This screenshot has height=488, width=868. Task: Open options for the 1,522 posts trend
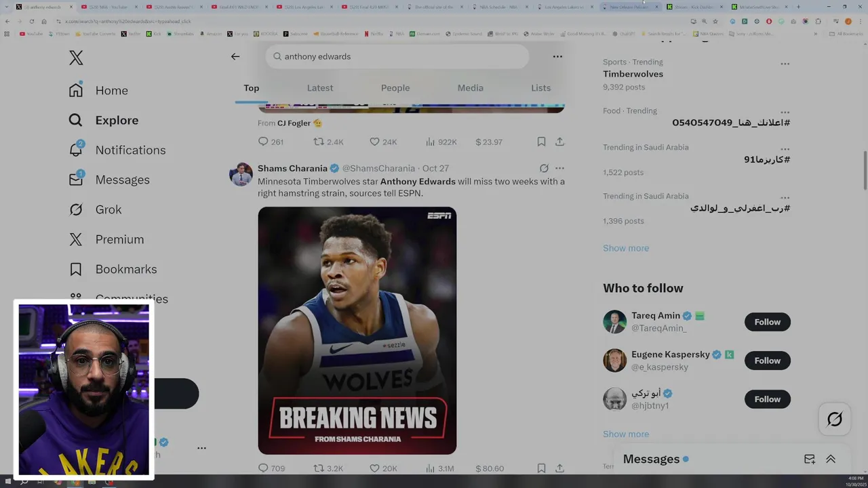[x=785, y=149]
